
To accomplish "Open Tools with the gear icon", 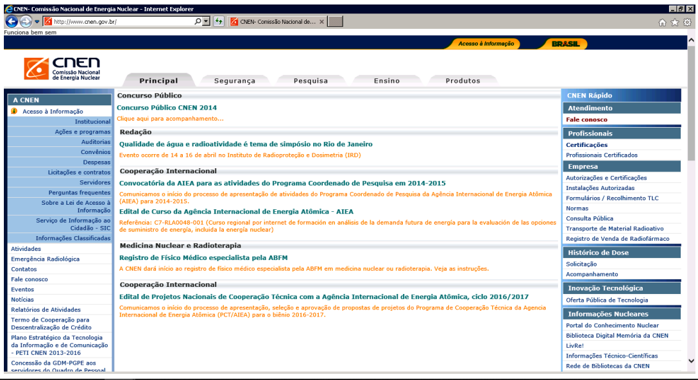I will tap(687, 22).
